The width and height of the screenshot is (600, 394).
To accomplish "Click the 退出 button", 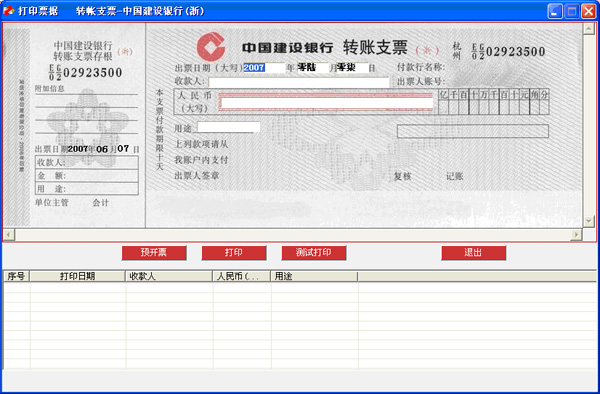I will click(x=473, y=253).
